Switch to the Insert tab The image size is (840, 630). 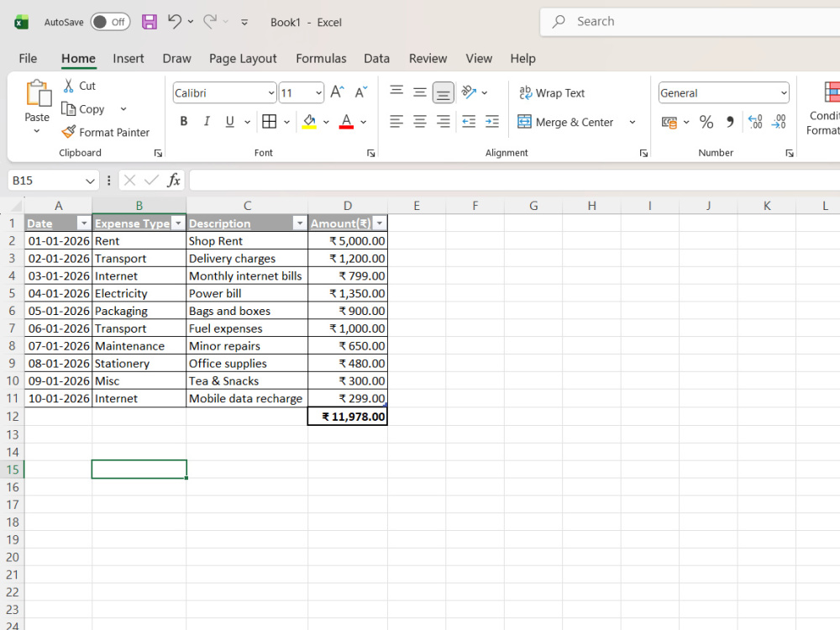point(128,59)
